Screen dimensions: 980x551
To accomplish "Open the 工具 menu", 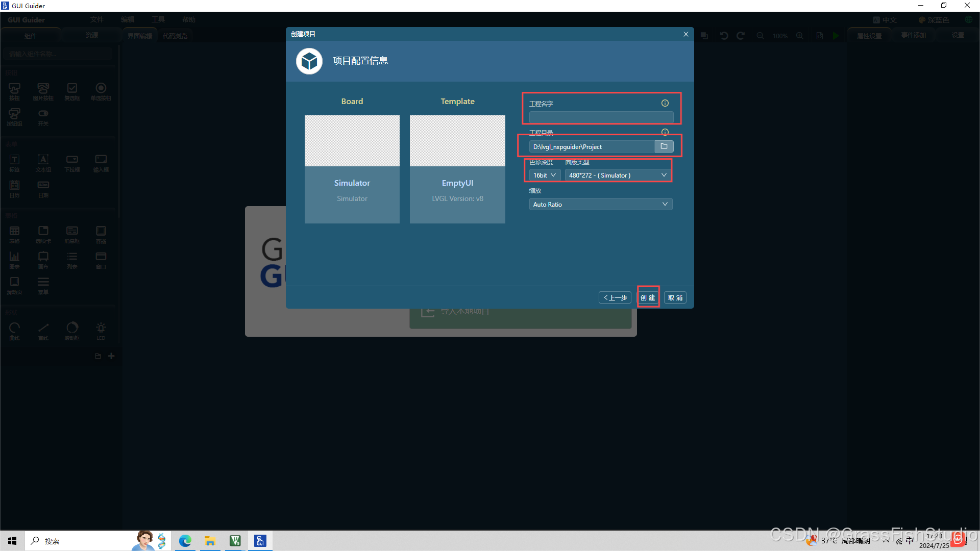I will tap(158, 19).
